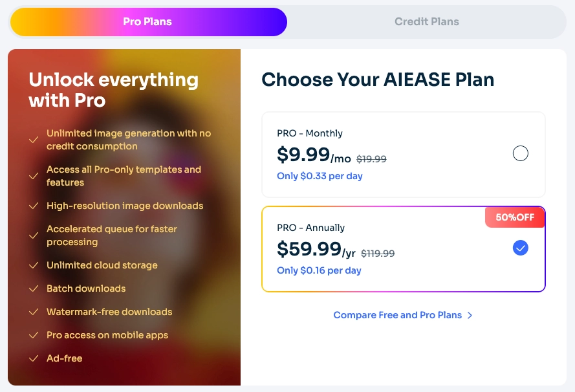Click the 50%OFF badge on the annual plan

point(514,217)
